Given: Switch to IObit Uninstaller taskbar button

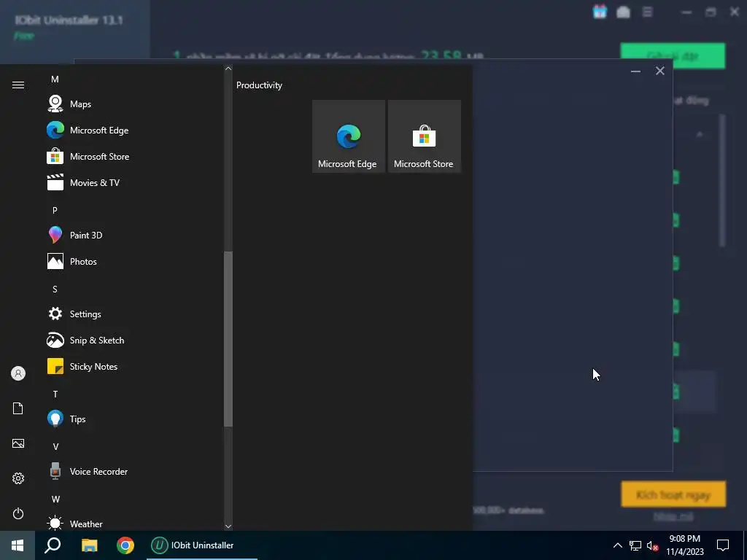Looking at the screenshot, I should coord(201,545).
